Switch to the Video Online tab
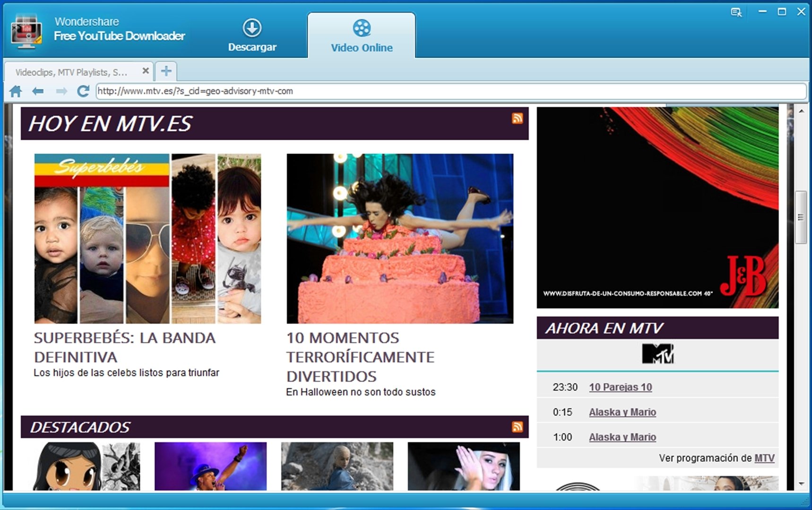This screenshot has width=812, height=510. point(362,36)
